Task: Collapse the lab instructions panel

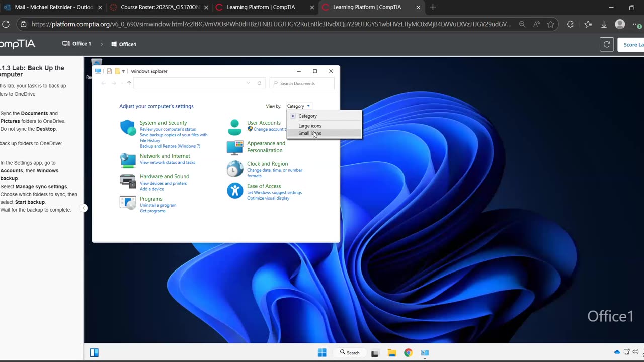Action: pyautogui.click(x=84, y=208)
